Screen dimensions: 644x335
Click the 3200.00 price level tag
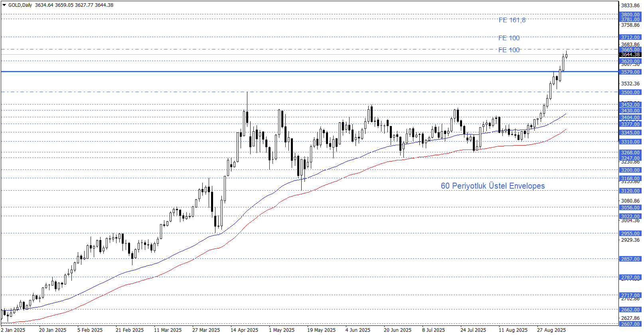click(x=630, y=170)
